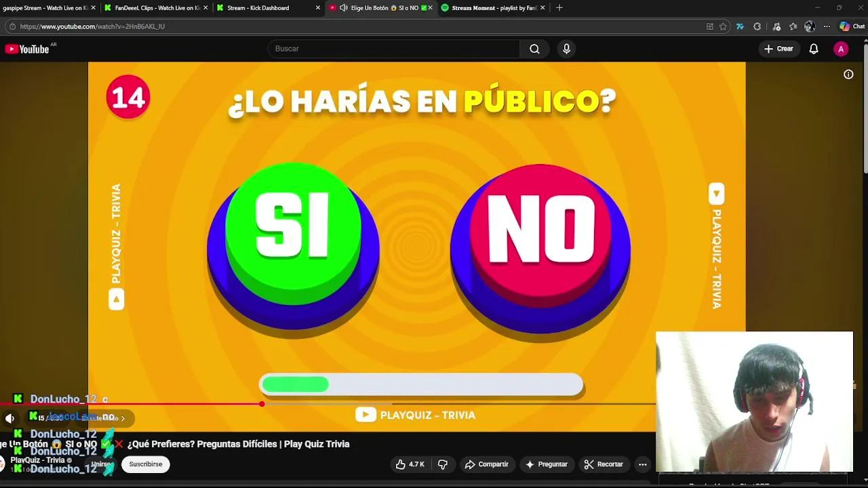Focus the Buscar search field
This screenshot has height=488, width=868.
(x=393, y=49)
